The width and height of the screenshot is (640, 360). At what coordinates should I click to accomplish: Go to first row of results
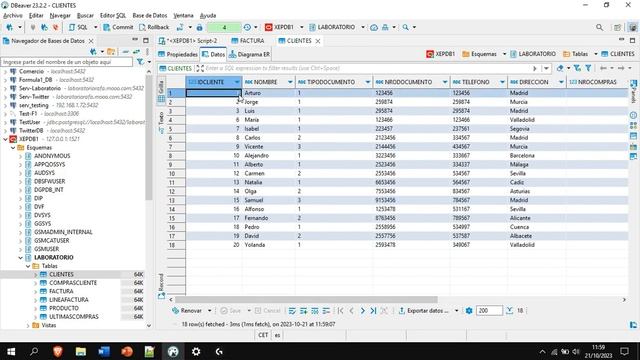point(341,311)
